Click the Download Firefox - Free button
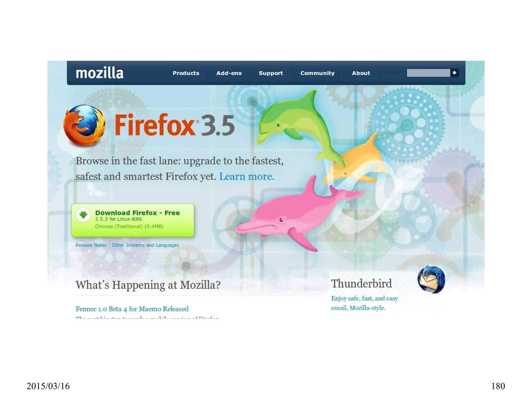 tap(133, 220)
